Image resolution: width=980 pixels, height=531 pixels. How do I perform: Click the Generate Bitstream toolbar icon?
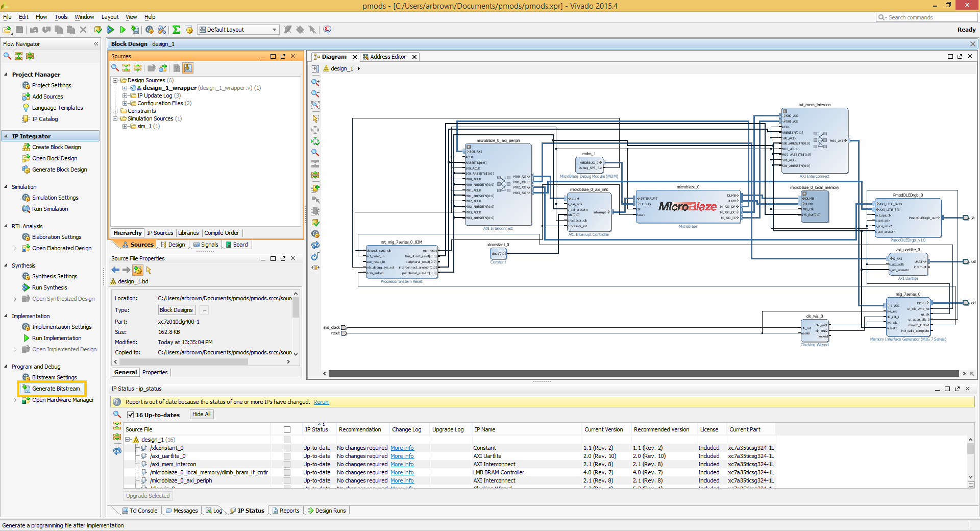click(x=135, y=30)
